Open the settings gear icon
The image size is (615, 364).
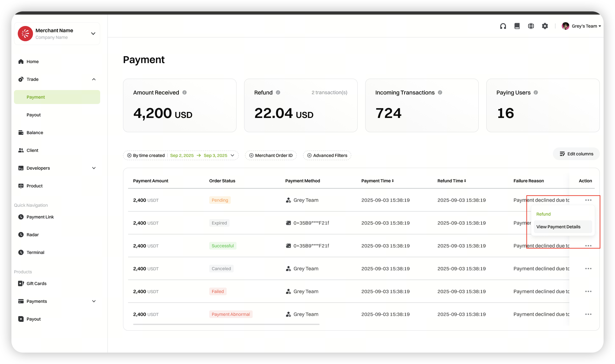[x=545, y=26]
